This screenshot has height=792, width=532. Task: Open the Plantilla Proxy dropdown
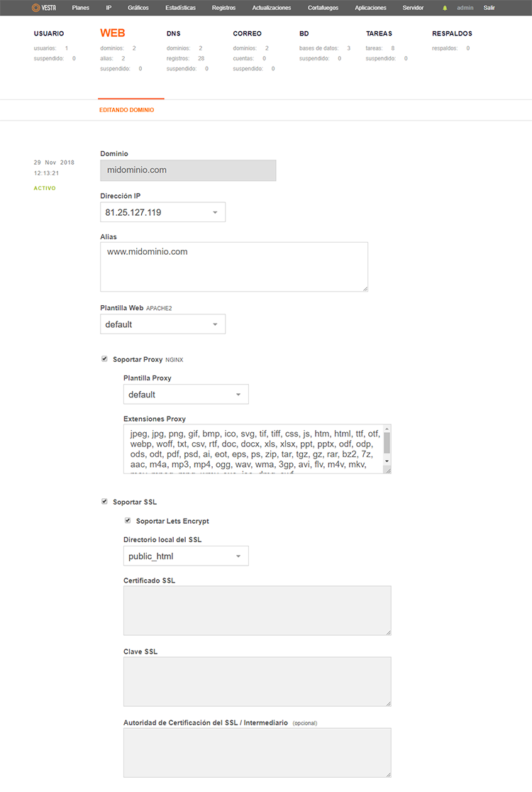[x=186, y=395]
